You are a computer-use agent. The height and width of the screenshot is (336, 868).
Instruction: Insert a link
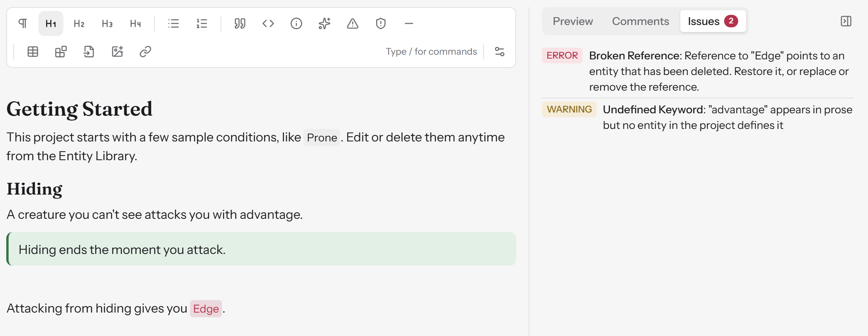coord(145,52)
